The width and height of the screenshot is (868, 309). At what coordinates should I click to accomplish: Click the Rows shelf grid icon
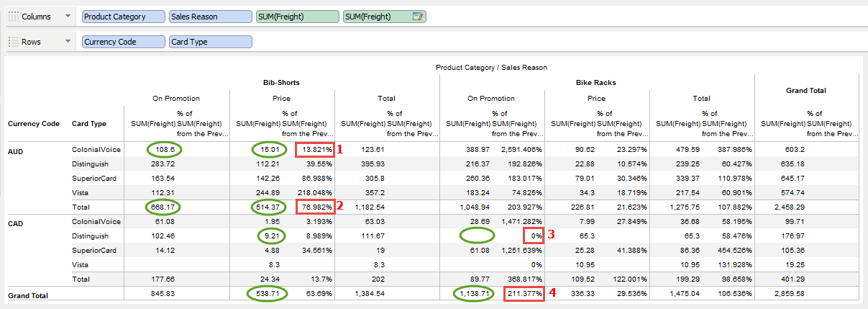(13, 42)
